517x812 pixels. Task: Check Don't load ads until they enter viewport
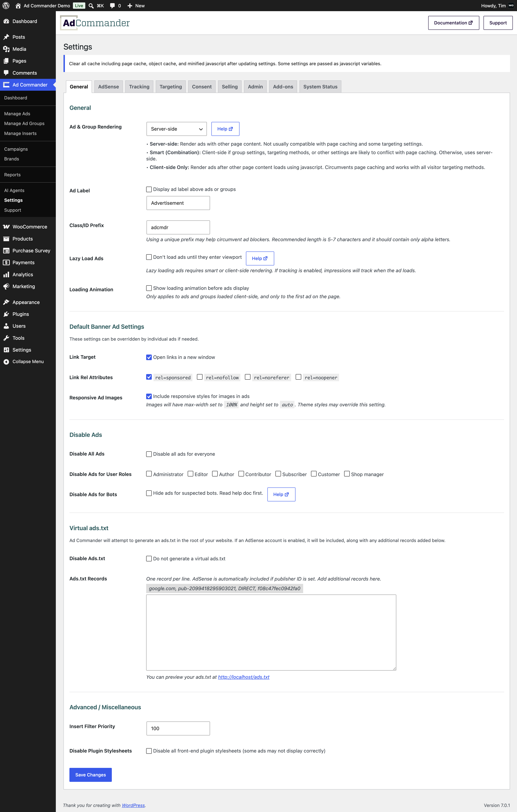(x=149, y=257)
